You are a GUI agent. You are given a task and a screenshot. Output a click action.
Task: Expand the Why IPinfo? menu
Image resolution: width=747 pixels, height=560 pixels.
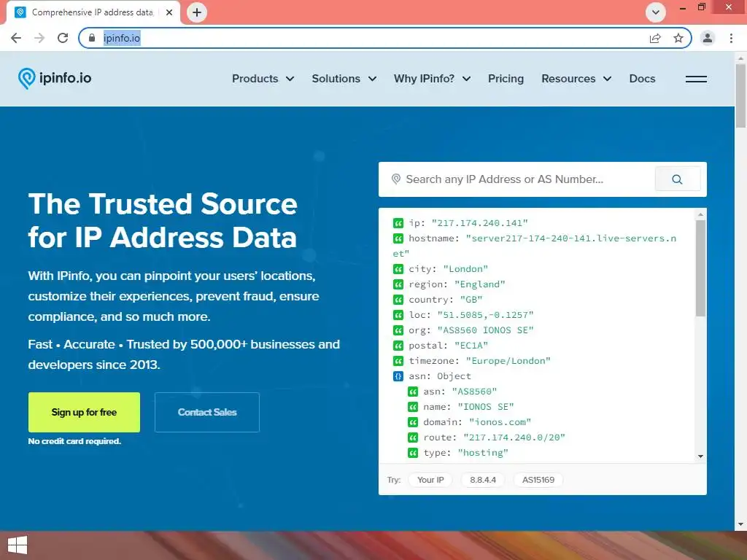[432, 79]
